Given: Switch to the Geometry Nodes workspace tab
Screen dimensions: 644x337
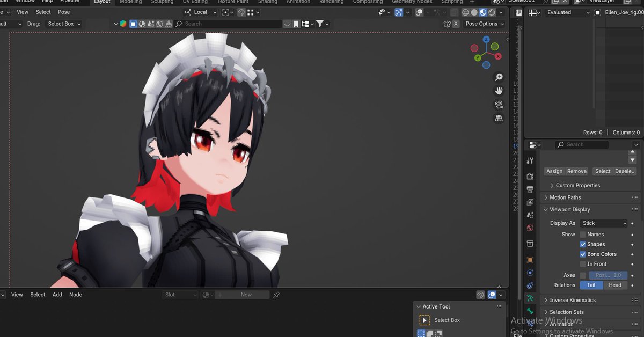Looking at the screenshot, I should (x=412, y=2).
